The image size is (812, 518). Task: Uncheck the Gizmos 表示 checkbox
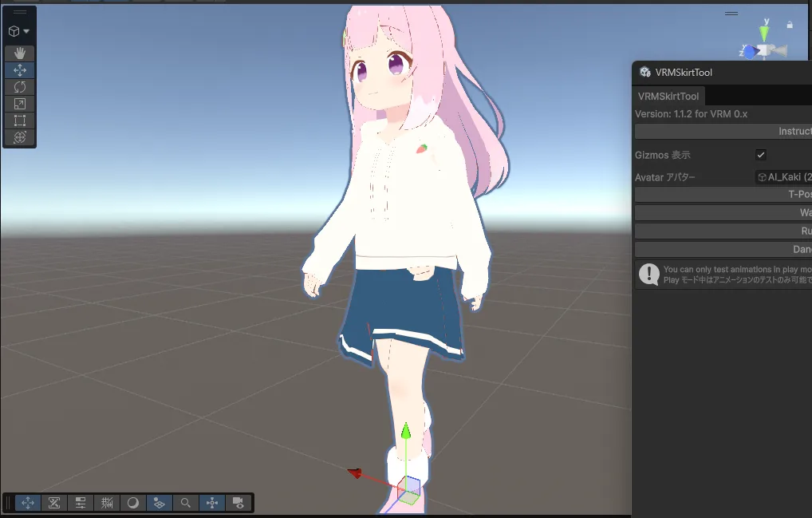[761, 154]
